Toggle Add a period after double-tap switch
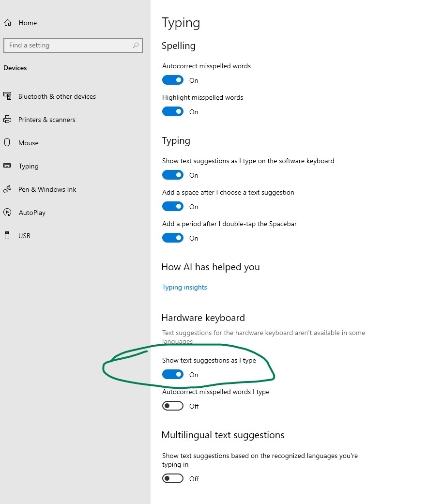This screenshot has height=504, width=443. click(173, 238)
